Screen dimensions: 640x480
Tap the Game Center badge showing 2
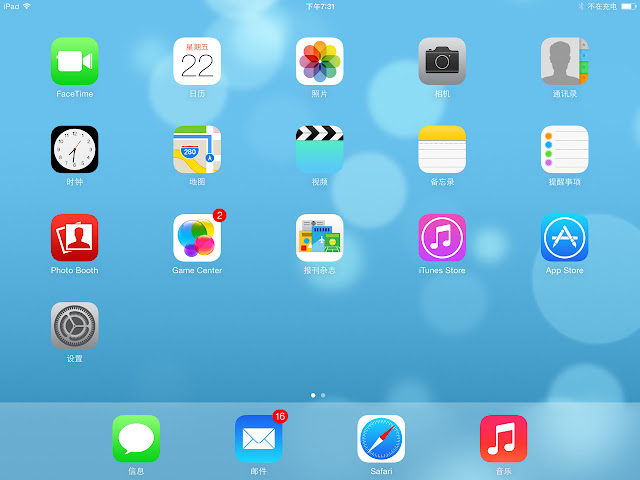220,215
